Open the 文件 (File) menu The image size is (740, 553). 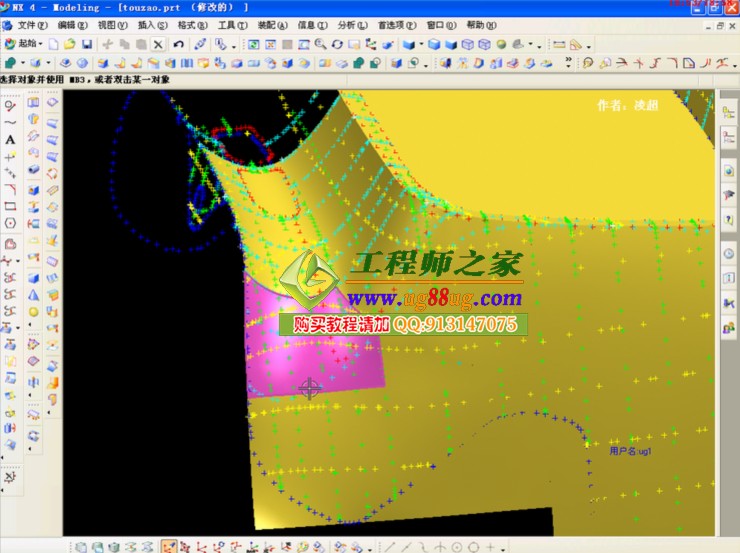[32, 25]
